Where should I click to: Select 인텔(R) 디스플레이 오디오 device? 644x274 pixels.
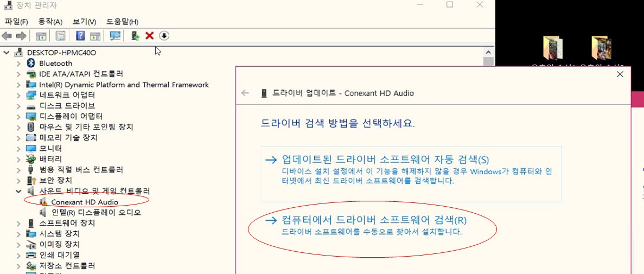click(95, 212)
